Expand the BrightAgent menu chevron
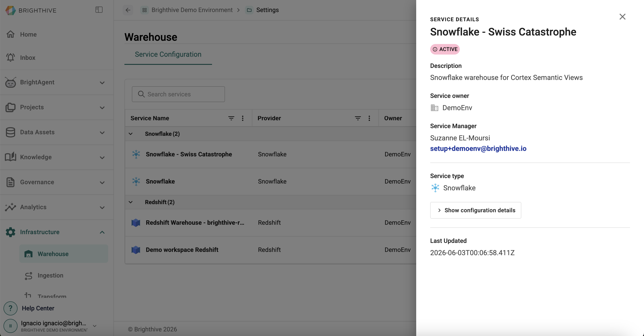Viewport: 644px width, 336px height. coord(102,83)
